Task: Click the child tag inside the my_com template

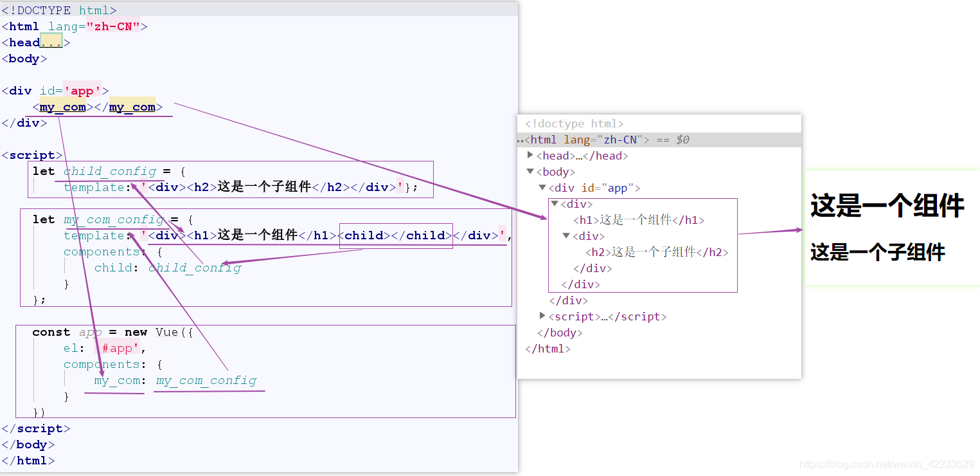Action: [x=395, y=235]
